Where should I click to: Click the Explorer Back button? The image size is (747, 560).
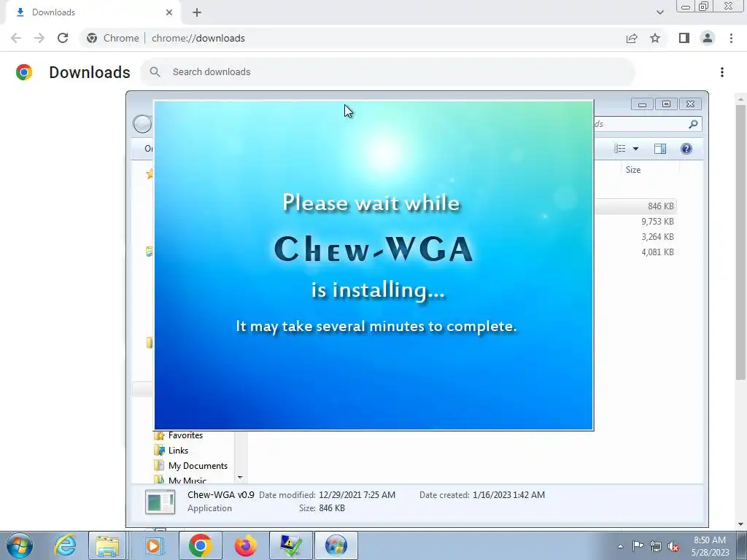click(142, 124)
